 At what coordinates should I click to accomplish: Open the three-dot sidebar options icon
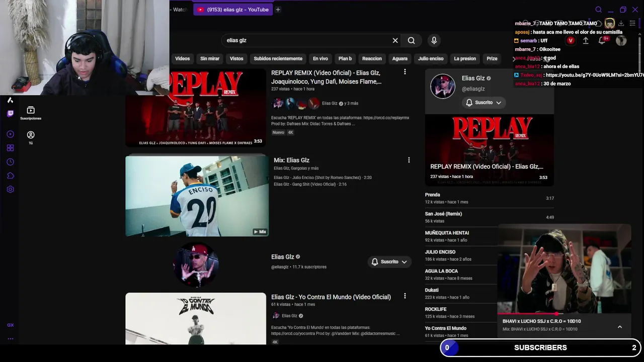point(10,339)
